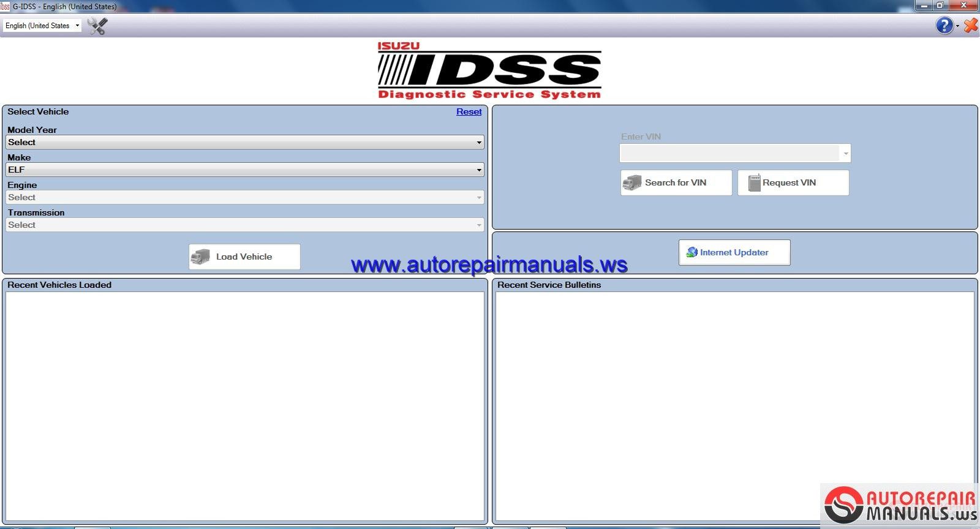The height and width of the screenshot is (529, 980).
Task: Click the IDSS app icon in title bar
Action: [5, 6]
